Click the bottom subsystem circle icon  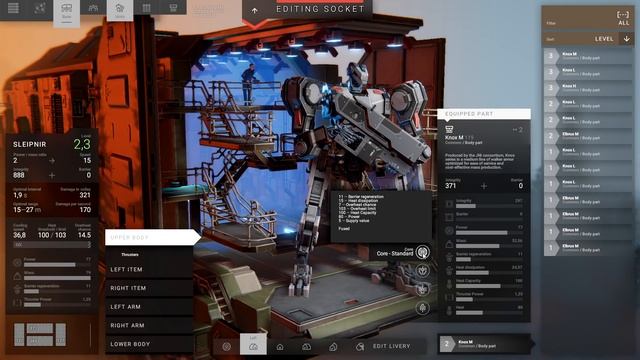422,308
